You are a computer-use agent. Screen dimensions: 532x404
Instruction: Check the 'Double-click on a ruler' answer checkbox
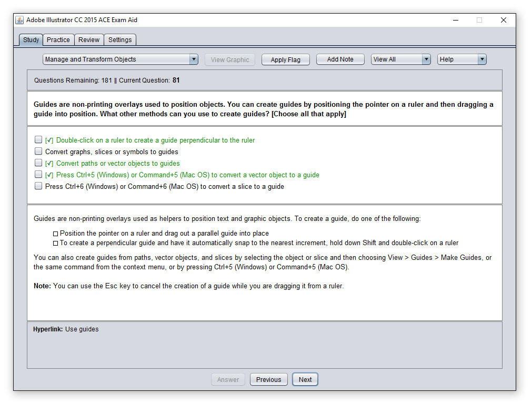[x=38, y=140]
